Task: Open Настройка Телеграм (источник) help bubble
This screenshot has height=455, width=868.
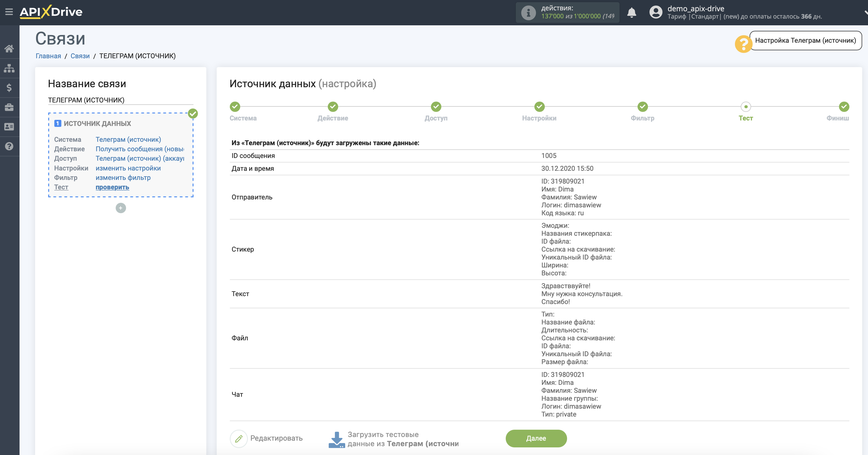Action: 805,41
